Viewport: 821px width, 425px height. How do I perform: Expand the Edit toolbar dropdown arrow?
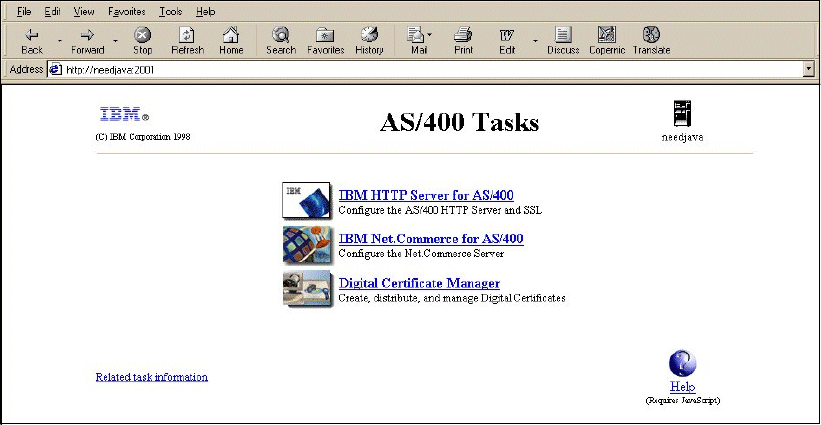(535, 41)
